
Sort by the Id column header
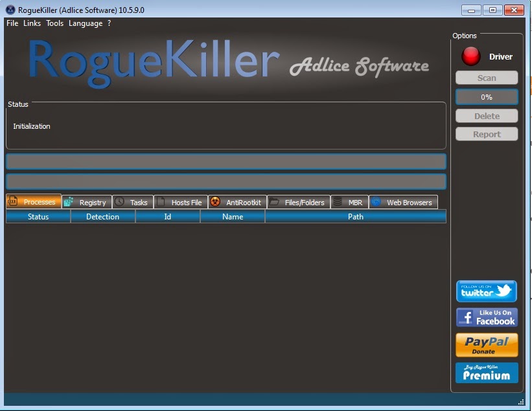pos(168,217)
